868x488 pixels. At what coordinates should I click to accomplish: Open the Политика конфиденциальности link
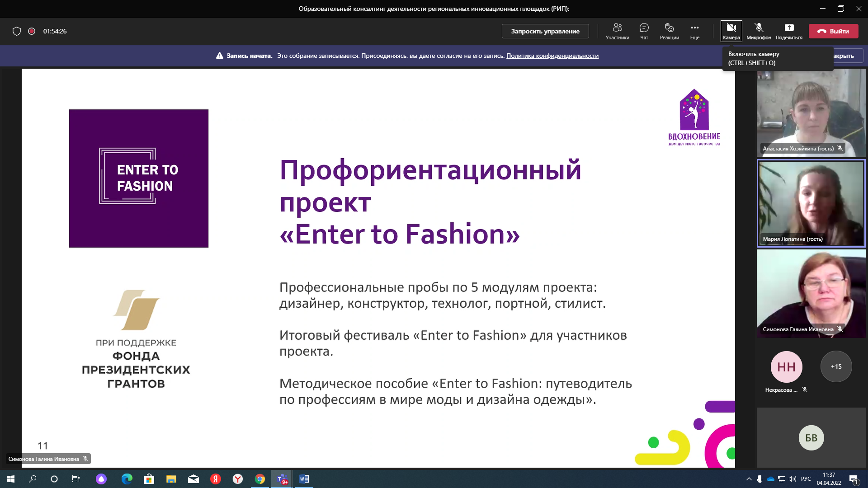(x=552, y=56)
